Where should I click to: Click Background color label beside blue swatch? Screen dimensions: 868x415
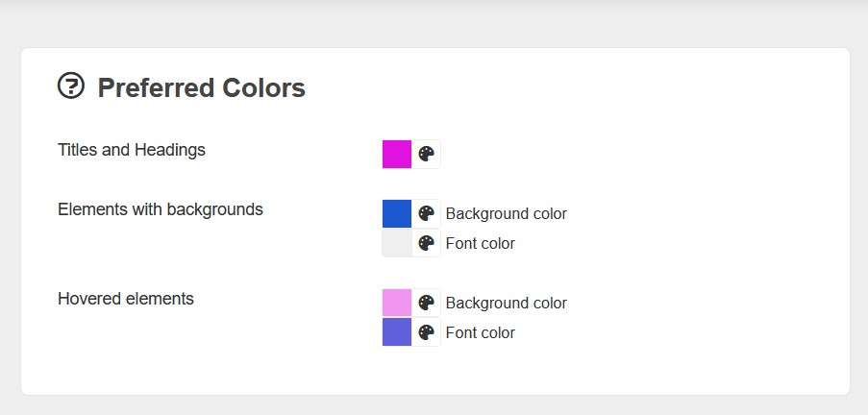(506, 213)
